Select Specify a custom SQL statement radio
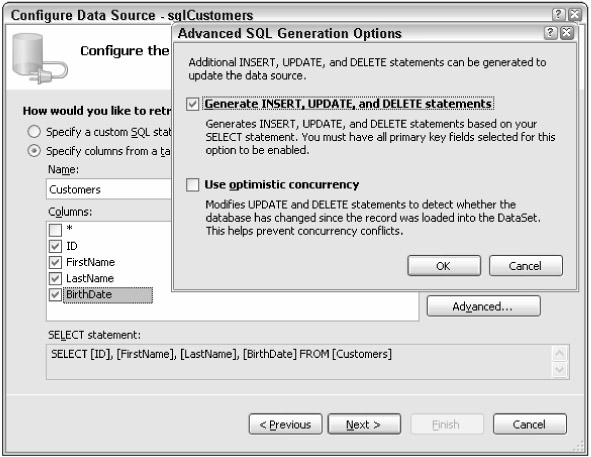This screenshot has width=591, height=457. (x=34, y=132)
